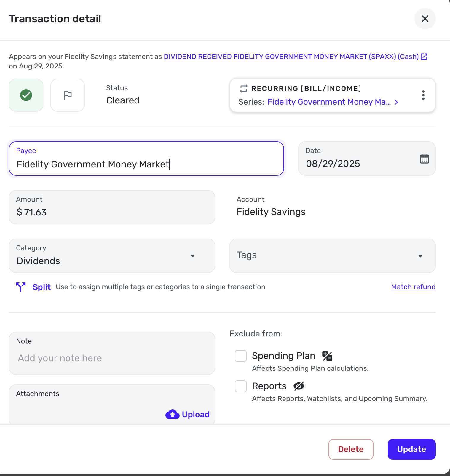Open the recurring series three-dot menu

pos(423,95)
